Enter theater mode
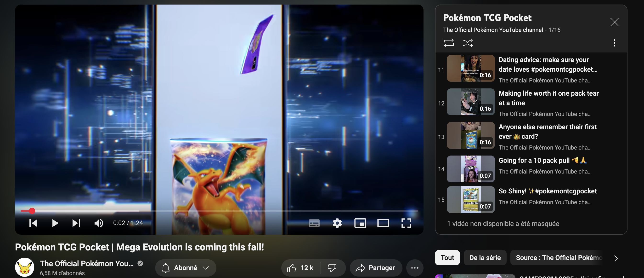This screenshot has width=644, height=278. tap(383, 223)
